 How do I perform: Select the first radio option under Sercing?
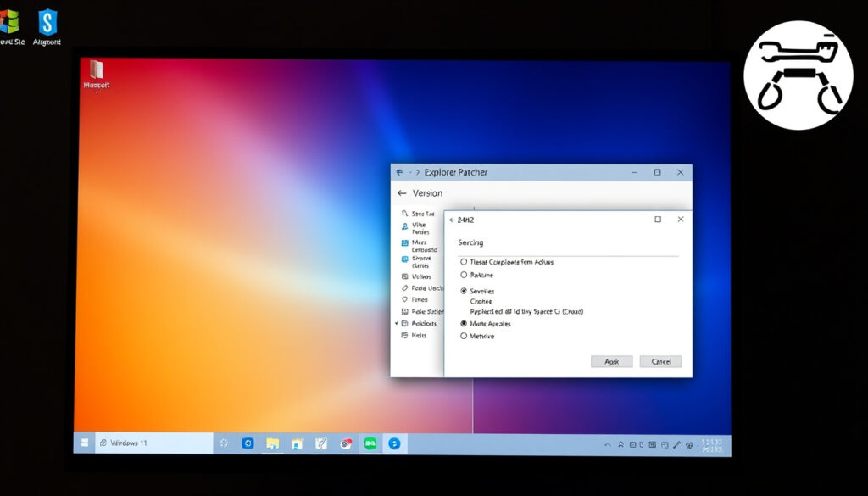(x=464, y=262)
